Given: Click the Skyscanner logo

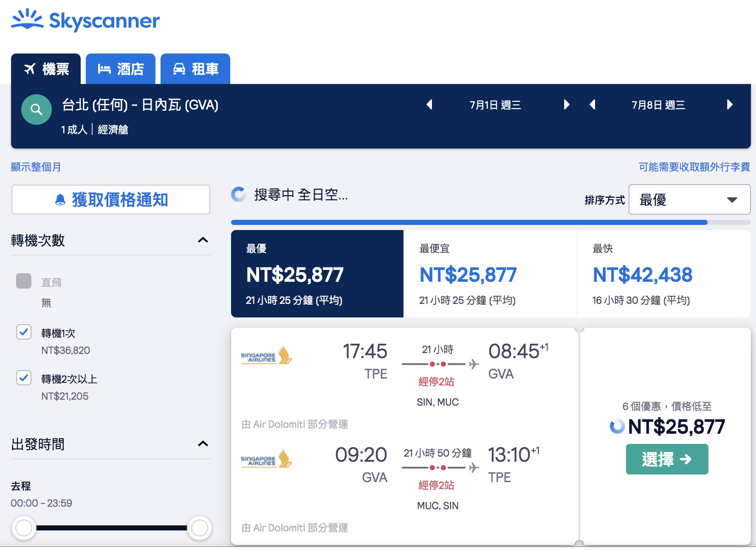Looking at the screenshot, I should point(85,20).
